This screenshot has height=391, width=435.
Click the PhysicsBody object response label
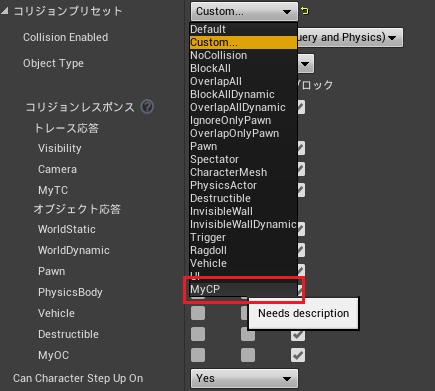[70, 292]
